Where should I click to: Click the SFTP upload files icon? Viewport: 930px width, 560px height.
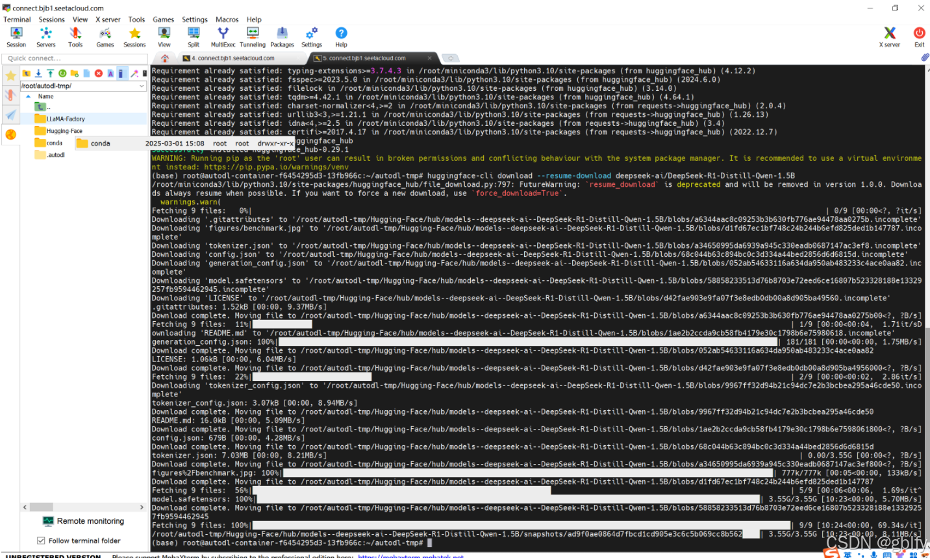[x=50, y=73]
